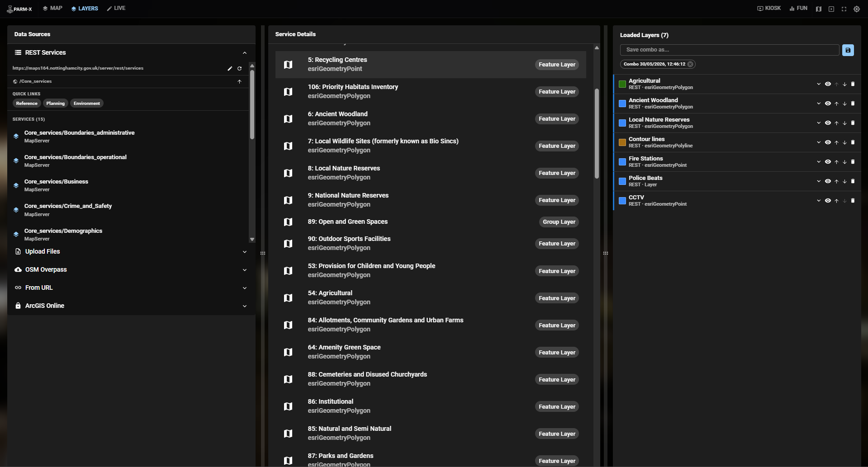Select the Planning quick link
This screenshot has width=868, height=467.
tap(55, 104)
